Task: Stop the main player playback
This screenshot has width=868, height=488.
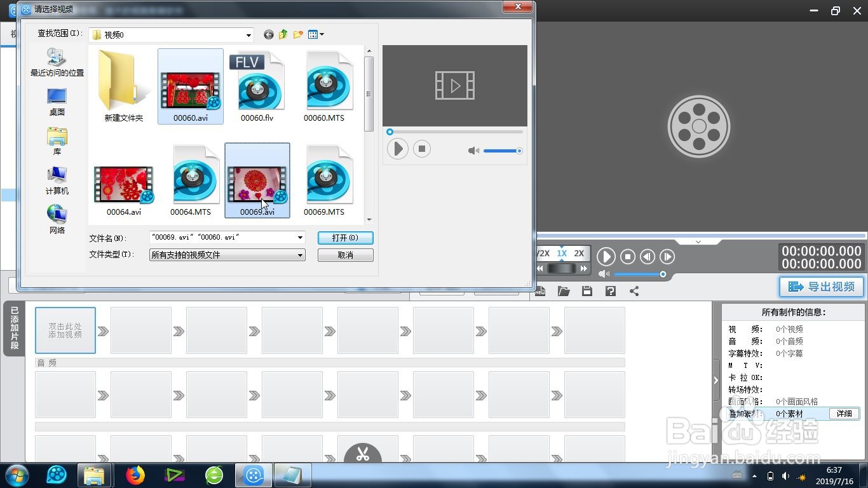Action: (x=628, y=257)
